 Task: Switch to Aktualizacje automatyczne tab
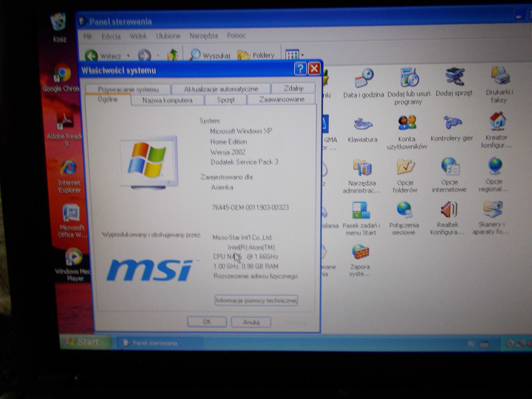tap(221, 89)
